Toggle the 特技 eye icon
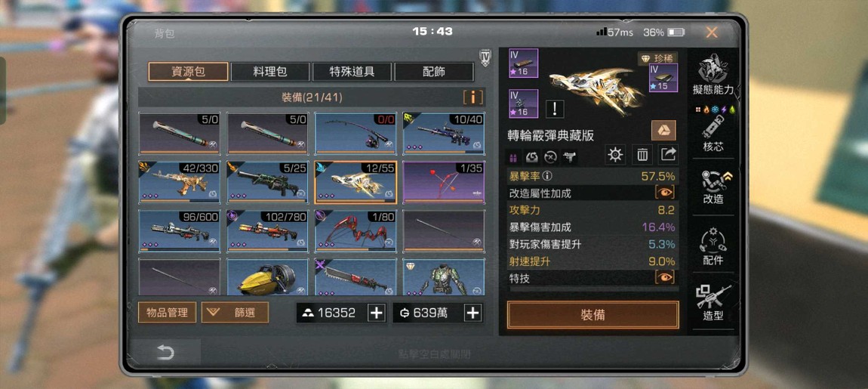 pos(665,278)
